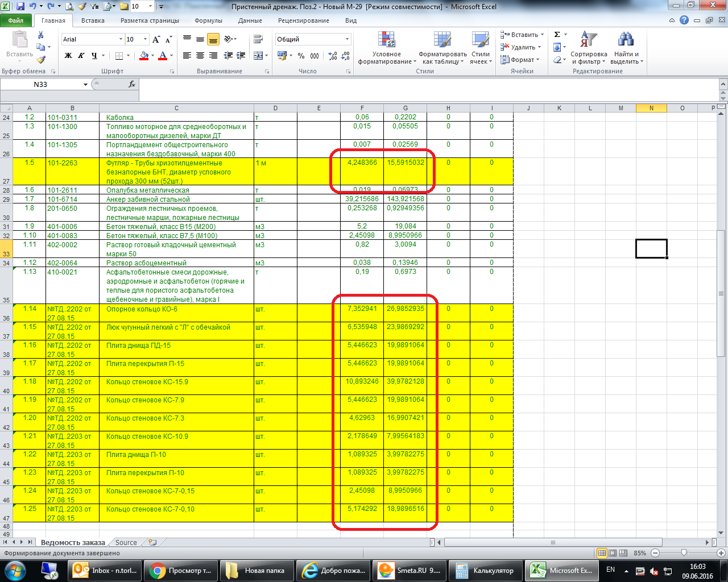This screenshot has height=582, width=728.
Task: Open the Arial font name dropdown
Action: (121, 39)
